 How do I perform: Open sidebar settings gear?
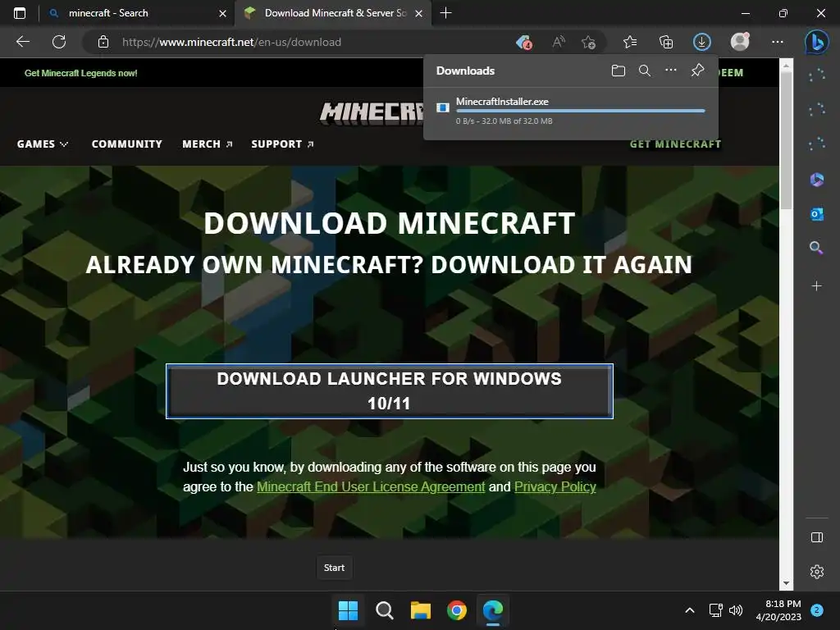[816, 572]
